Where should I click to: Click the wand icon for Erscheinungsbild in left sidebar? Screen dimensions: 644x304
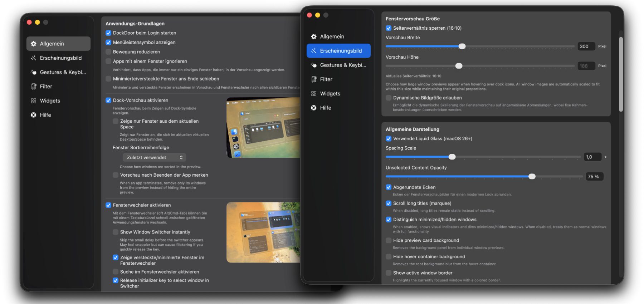(x=34, y=58)
